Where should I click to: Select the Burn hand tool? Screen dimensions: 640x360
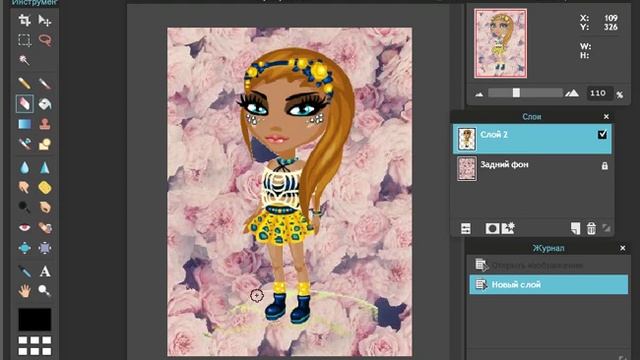[45, 207]
